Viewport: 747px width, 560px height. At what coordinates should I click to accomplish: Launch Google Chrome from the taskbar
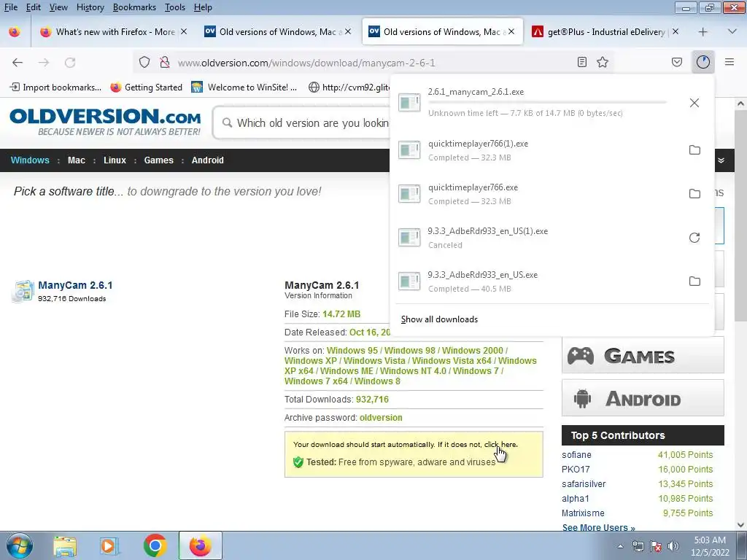point(155,545)
